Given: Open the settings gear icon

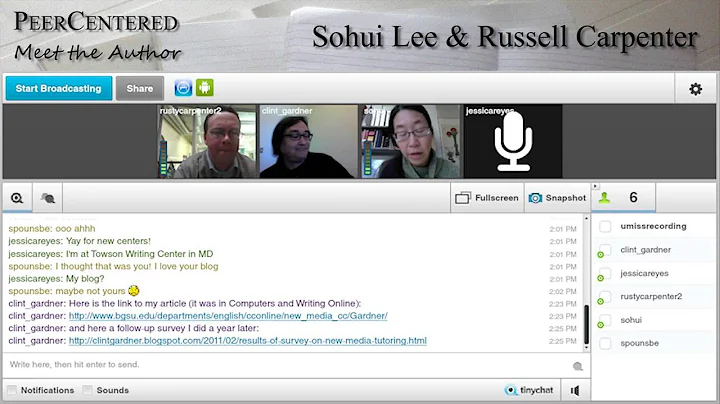Looking at the screenshot, I should pos(696,89).
